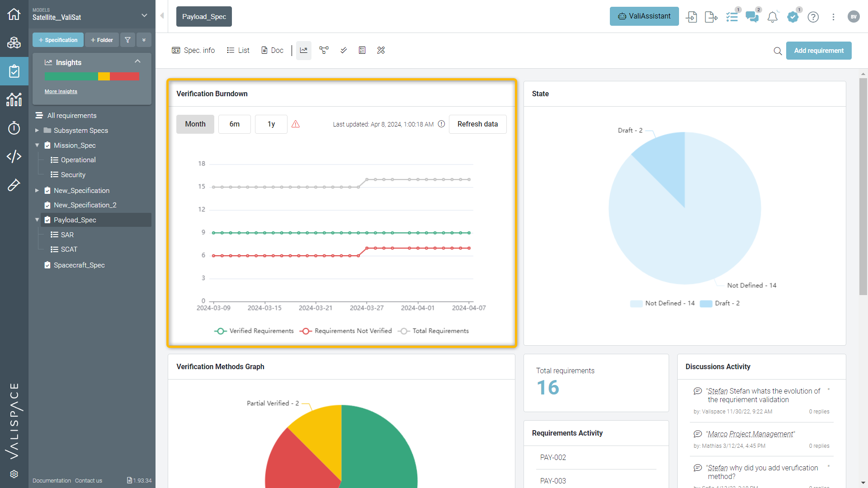Collapse the left panel arrow
Viewport: 868px width, 488px height.
pos(162,16)
